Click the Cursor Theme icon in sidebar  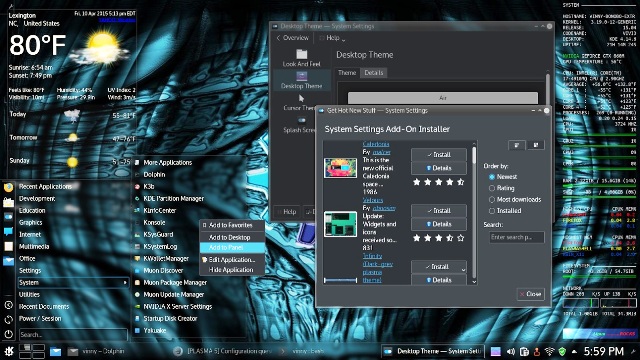pyautogui.click(x=301, y=98)
